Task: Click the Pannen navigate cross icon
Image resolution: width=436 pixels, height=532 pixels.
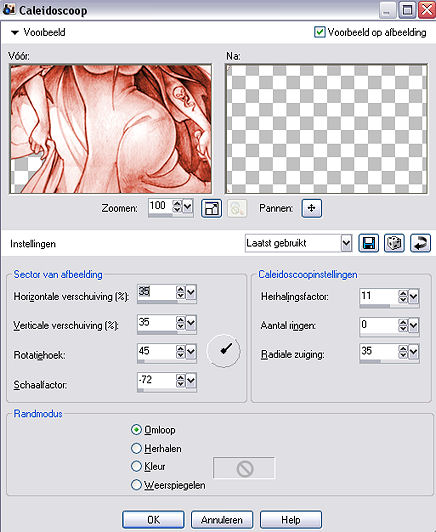Action: pyautogui.click(x=311, y=208)
